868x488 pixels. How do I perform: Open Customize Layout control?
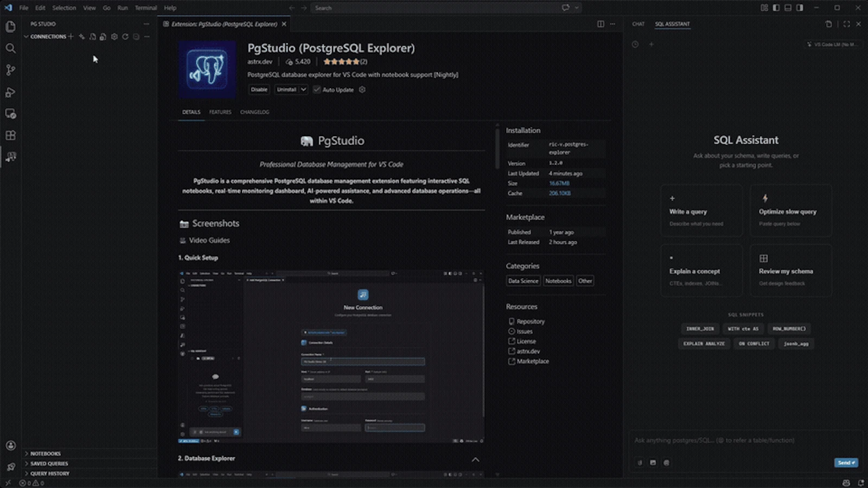pyautogui.click(x=764, y=8)
